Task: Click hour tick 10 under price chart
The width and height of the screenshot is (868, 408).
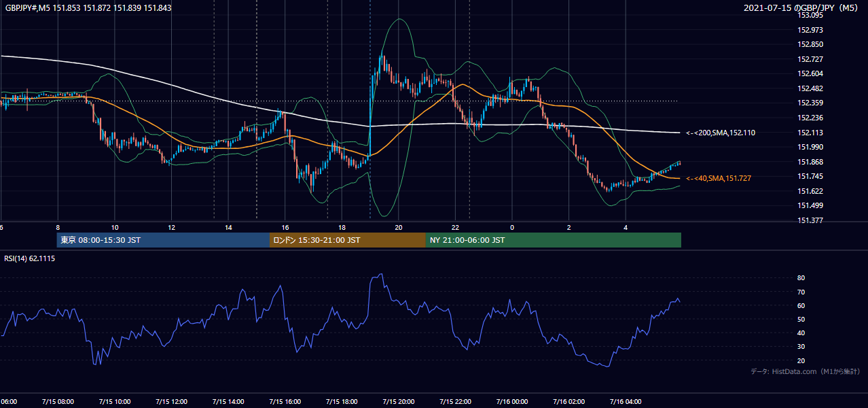Action: [x=115, y=228]
